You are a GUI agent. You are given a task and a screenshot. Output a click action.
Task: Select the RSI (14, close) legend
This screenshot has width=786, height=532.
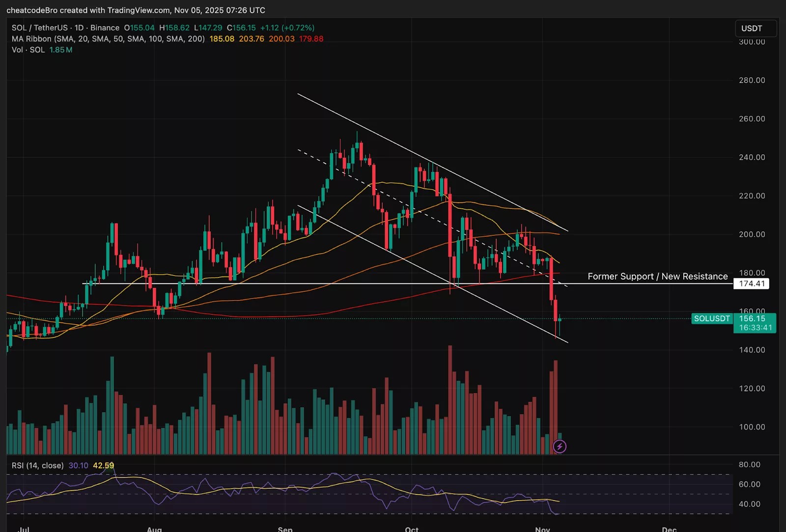tap(38, 465)
